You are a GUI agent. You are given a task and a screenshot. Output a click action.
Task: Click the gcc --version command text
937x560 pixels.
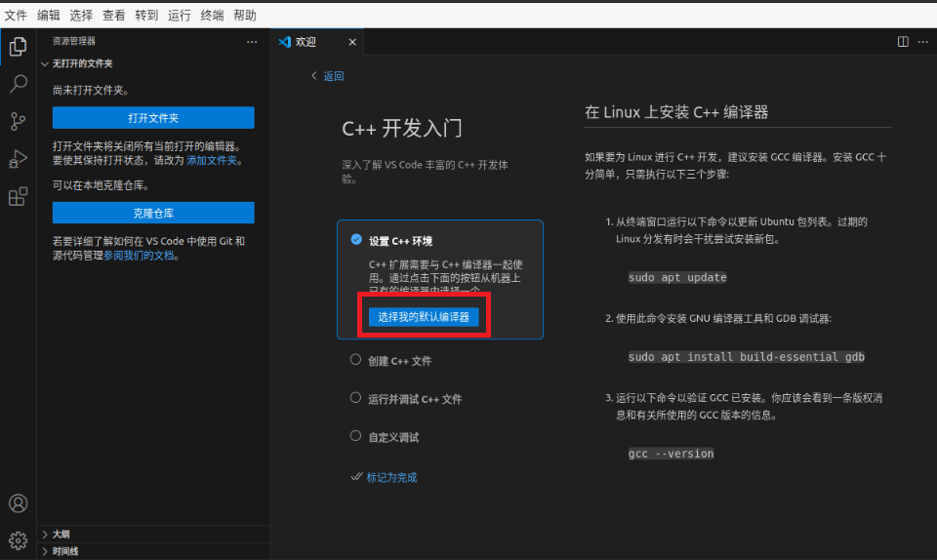tap(672, 453)
